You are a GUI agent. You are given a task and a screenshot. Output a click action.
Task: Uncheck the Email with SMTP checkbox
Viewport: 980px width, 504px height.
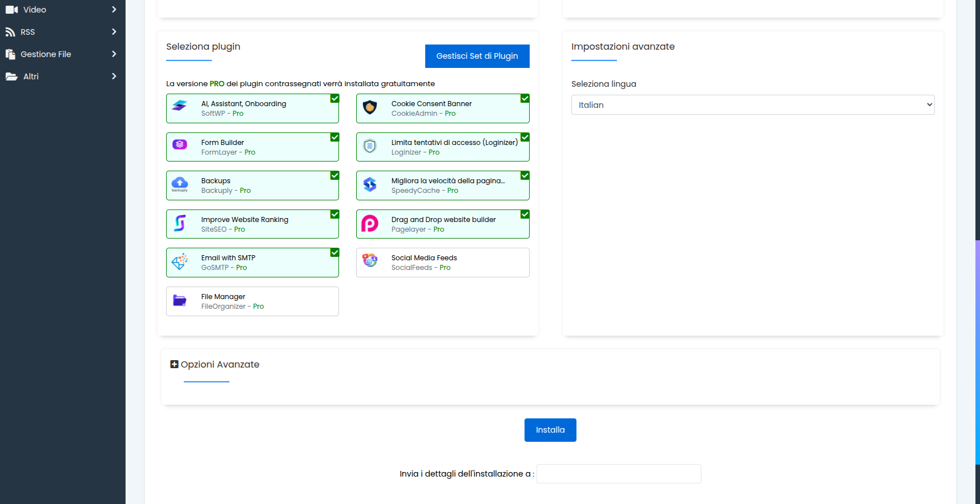(x=334, y=253)
